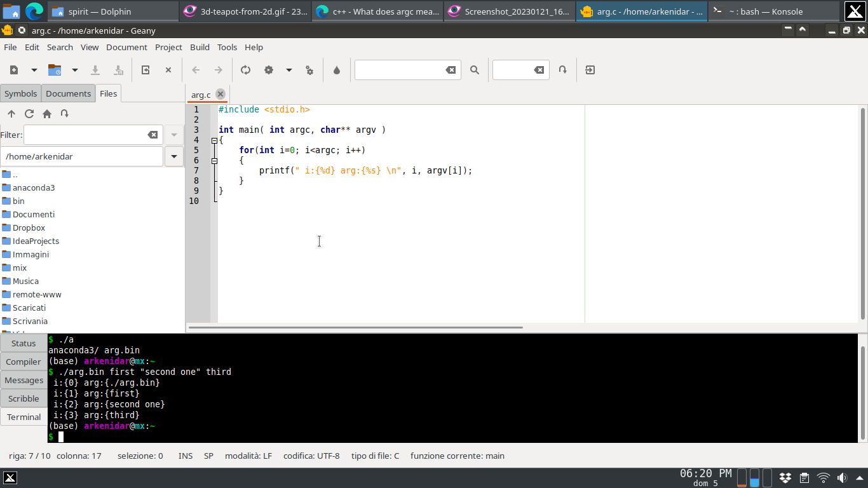
Task: Click the Build gear icon
Action: [x=269, y=70]
